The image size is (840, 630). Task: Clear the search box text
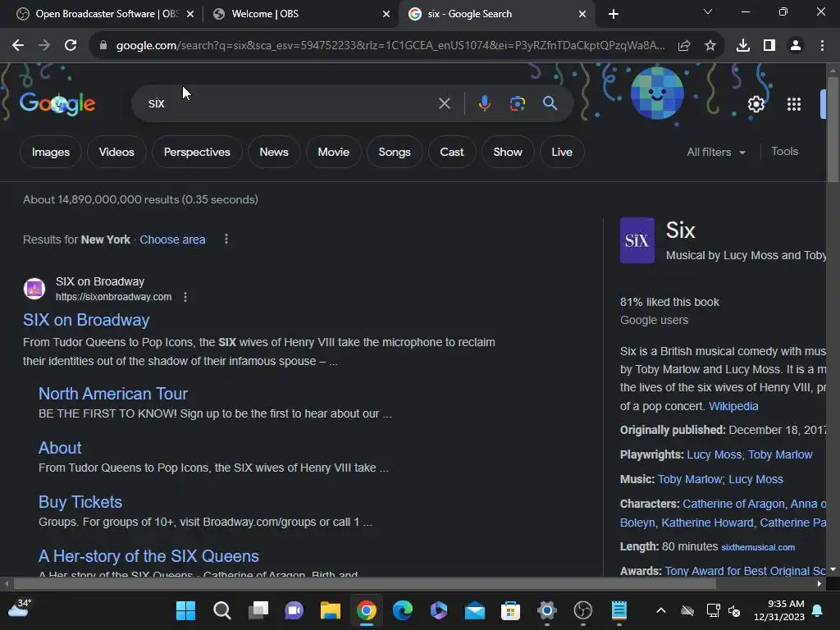(444, 103)
